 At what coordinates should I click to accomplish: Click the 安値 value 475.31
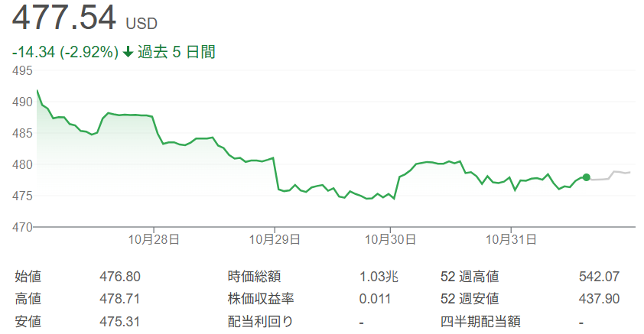click(119, 321)
